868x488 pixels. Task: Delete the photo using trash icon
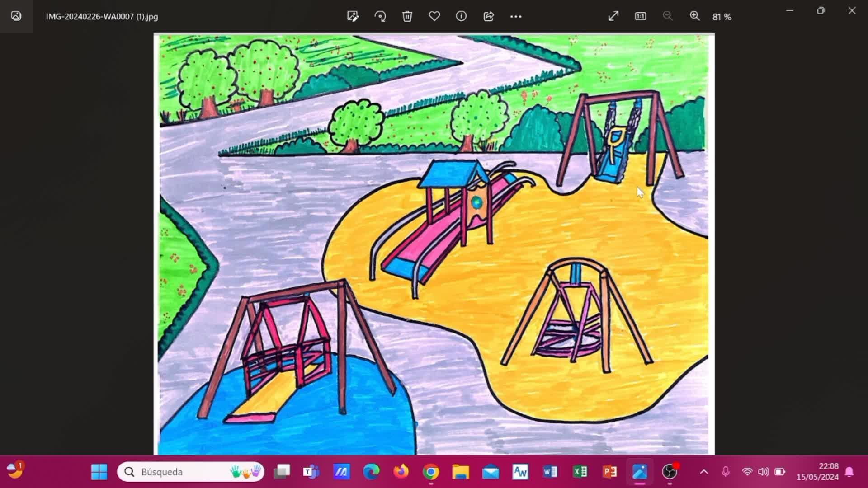click(x=407, y=16)
